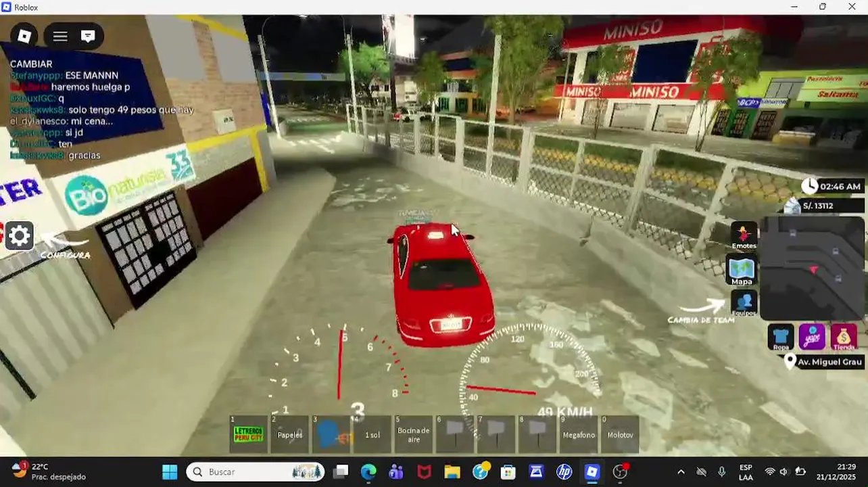The width and height of the screenshot is (868, 487).
Task: Select the 1 sol hotbar item
Action: pyautogui.click(x=372, y=434)
